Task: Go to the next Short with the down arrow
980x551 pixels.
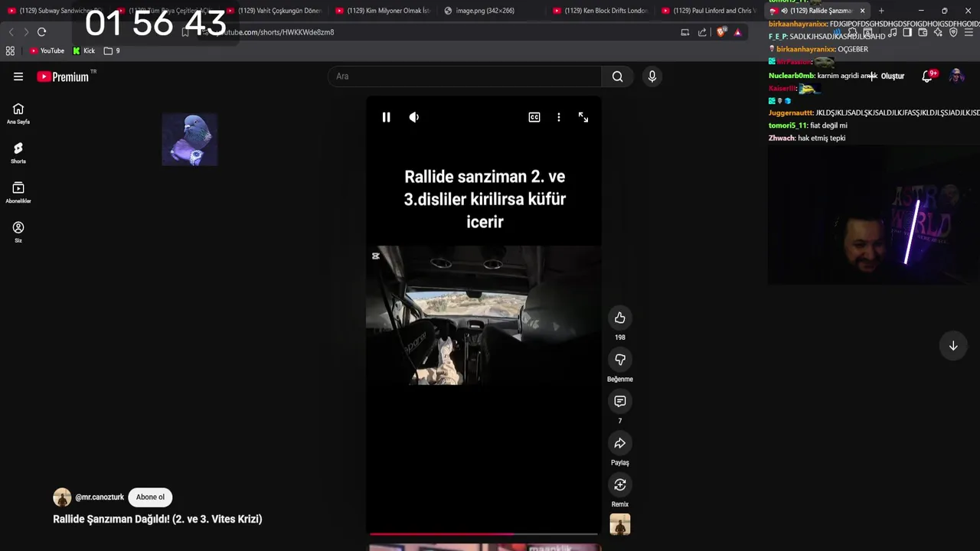Action: [x=953, y=346]
